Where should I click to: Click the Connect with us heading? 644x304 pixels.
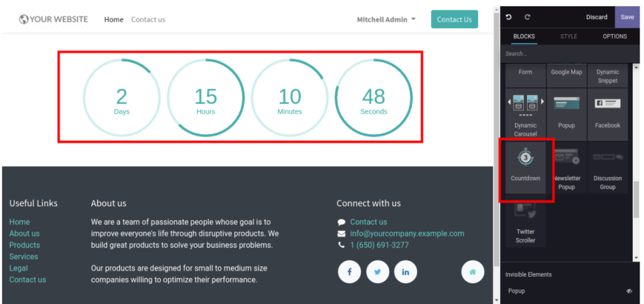[369, 203]
